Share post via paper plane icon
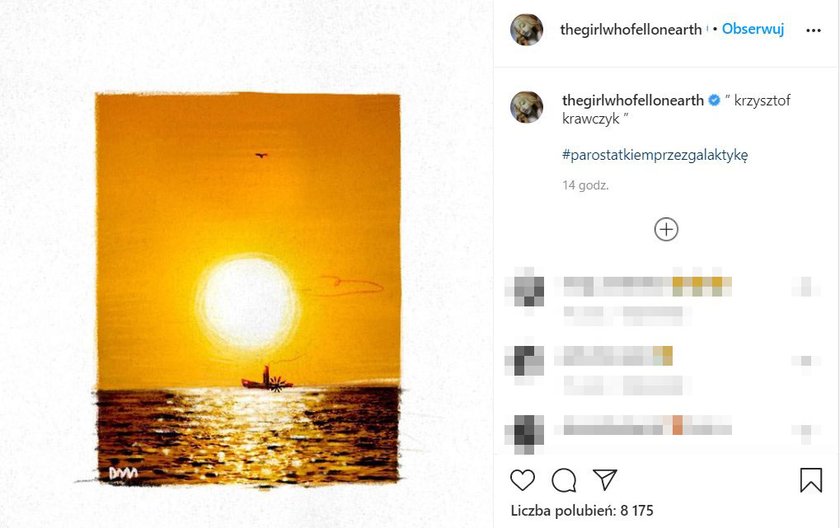840x528 pixels. pyautogui.click(x=605, y=479)
